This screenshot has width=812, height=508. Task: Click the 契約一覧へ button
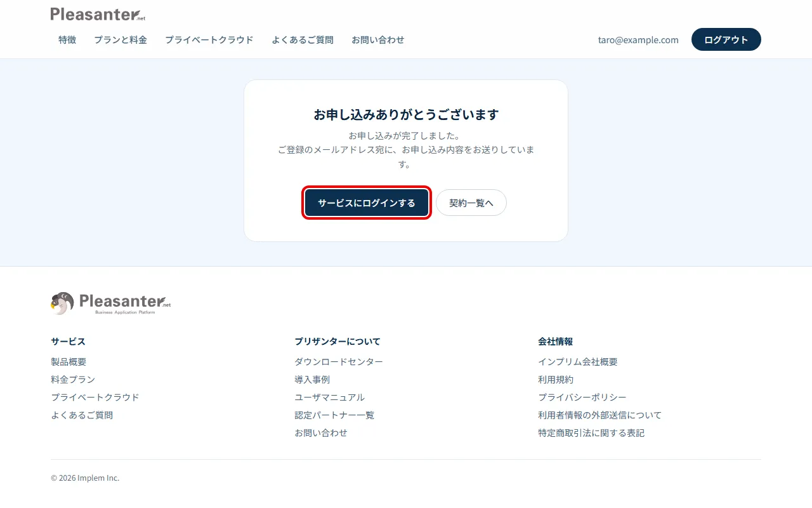pos(471,203)
